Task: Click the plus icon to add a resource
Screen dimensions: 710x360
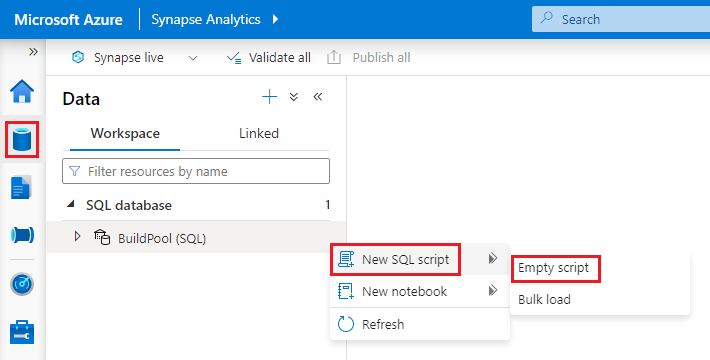Action: pos(269,96)
